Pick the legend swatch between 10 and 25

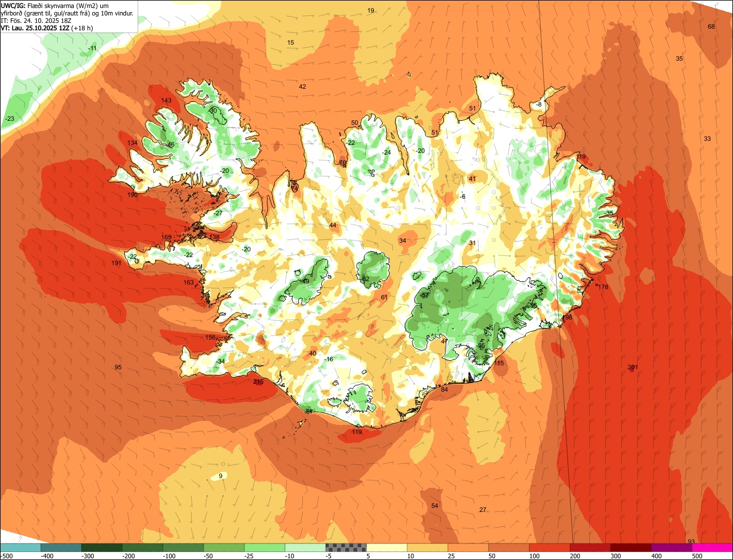[x=427, y=547]
